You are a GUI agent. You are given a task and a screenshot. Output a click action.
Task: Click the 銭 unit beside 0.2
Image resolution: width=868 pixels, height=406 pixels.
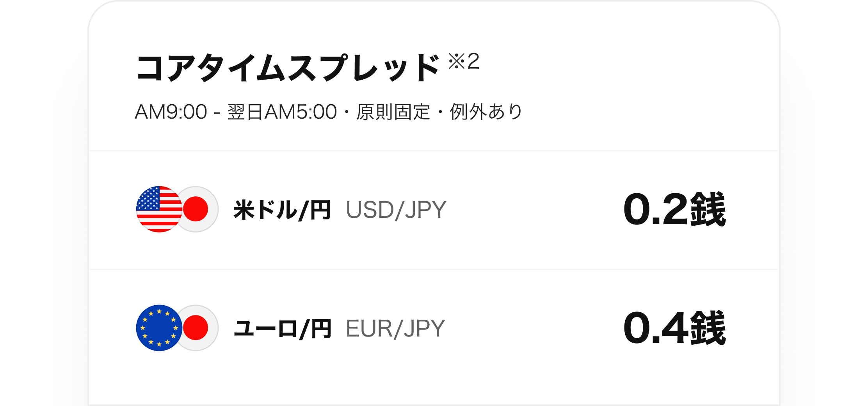[x=708, y=210]
